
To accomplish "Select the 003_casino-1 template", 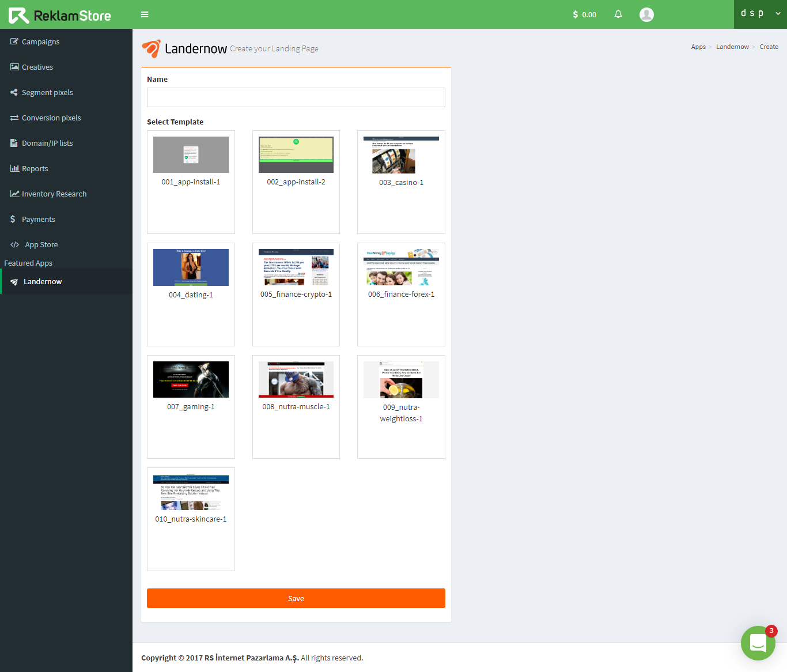I will point(401,182).
